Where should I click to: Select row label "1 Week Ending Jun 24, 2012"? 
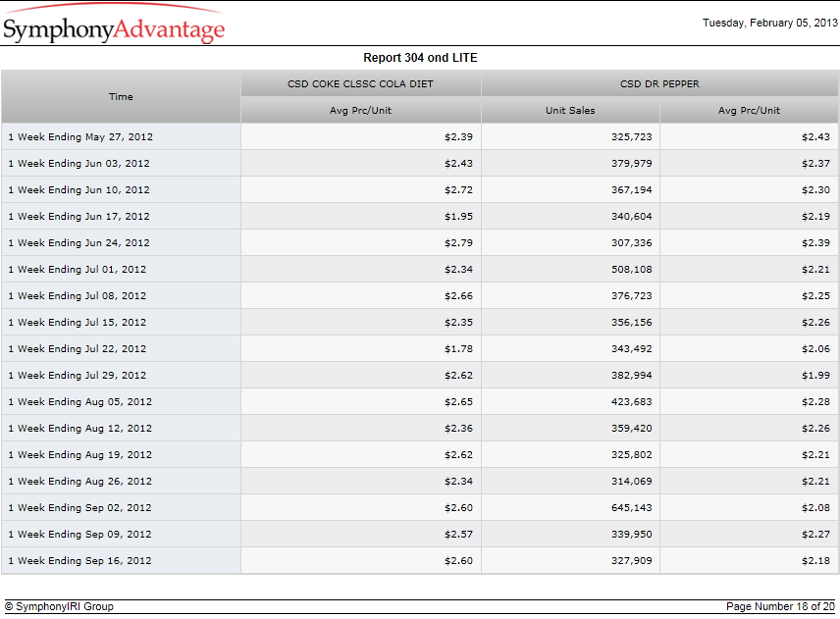pyautogui.click(x=79, y=243)
